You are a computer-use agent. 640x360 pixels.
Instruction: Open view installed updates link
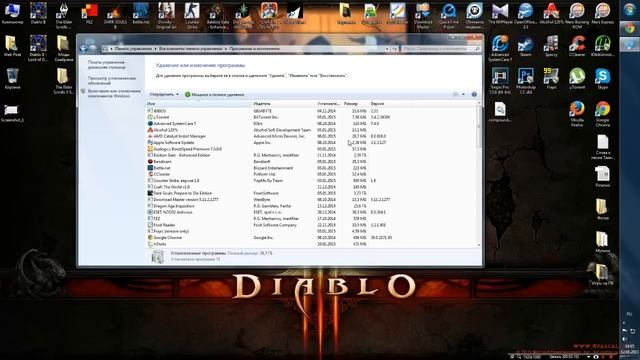coord(111,80)
